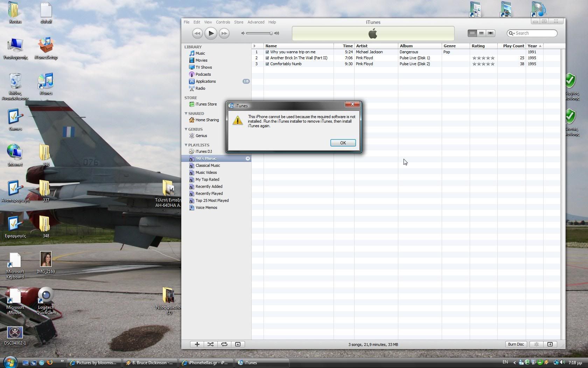The height and width of the screenshot is (368, 588).
Task: Skip to previous track button
Action: coord(197,33)
